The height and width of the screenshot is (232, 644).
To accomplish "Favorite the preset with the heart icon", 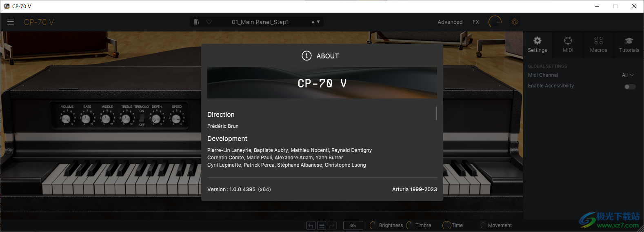I will coord(209,22).
